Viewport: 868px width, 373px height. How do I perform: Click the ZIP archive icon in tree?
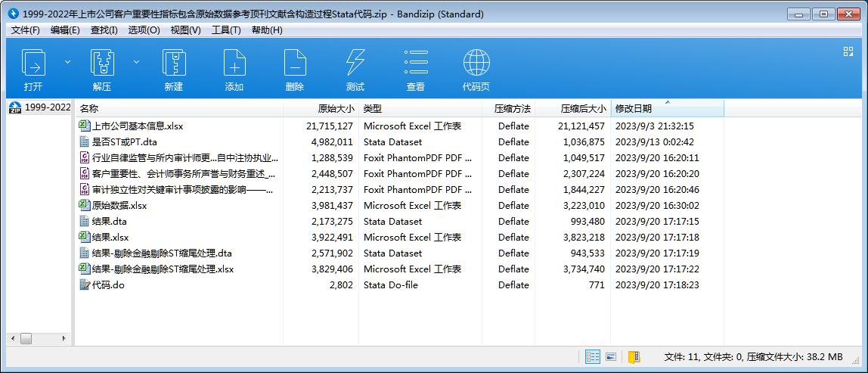click(x=15, y=107)
